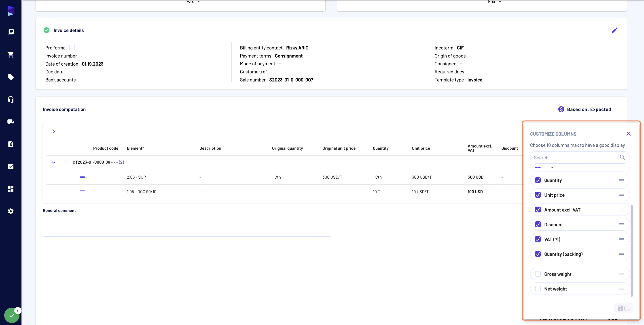
Task: Open the price tag sidebar icon
Action: click(x=11, y=77)
